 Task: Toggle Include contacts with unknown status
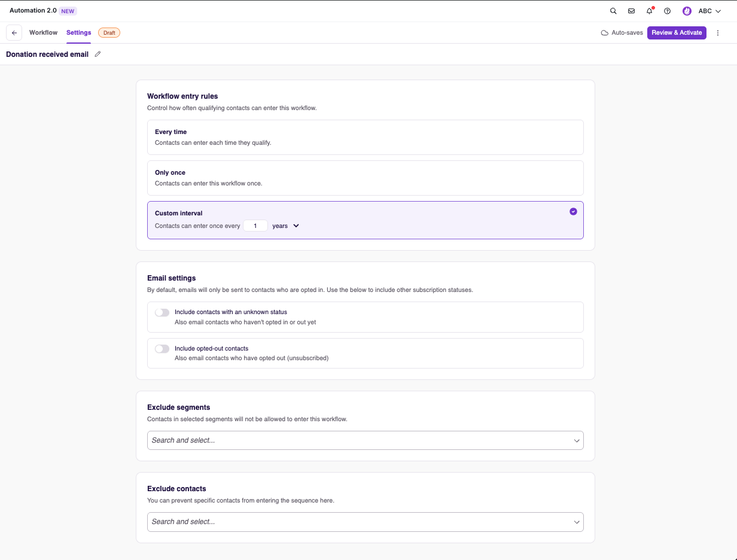pyautogui.click(x=162, y=312)
